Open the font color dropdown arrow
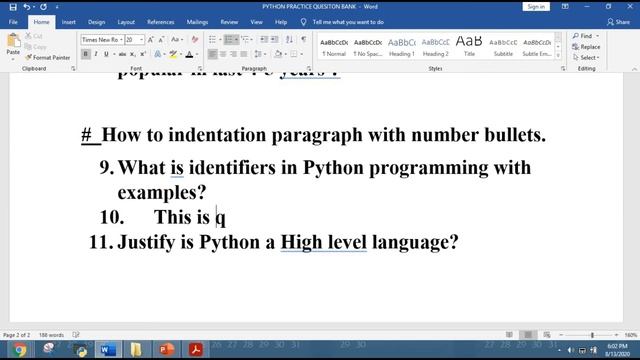The width and height of the screenshot is (640, 360). click(x=197, y=54)
